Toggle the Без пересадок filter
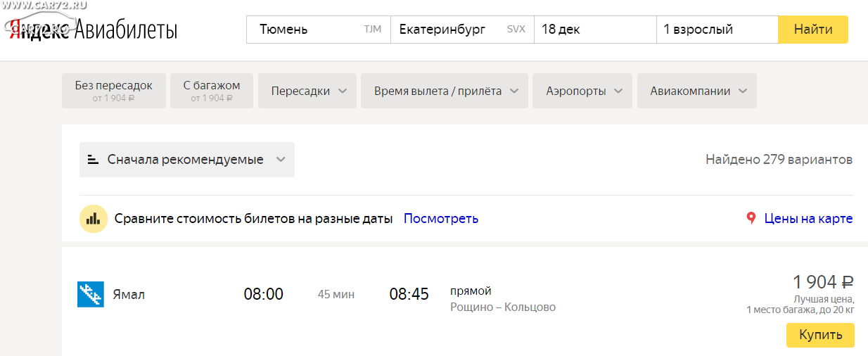This screenshot has height=356, width=868. [114, 91]
